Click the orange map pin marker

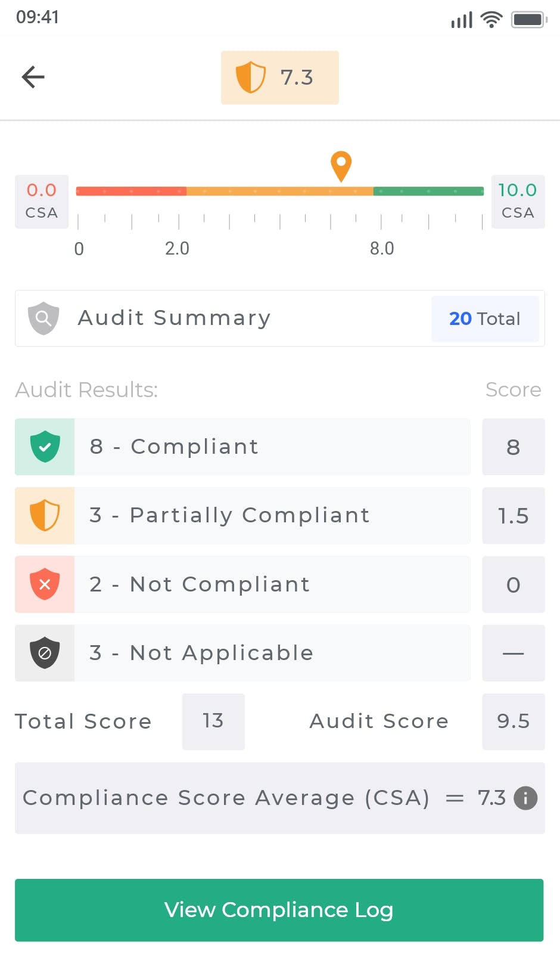[x=341, y=165]
